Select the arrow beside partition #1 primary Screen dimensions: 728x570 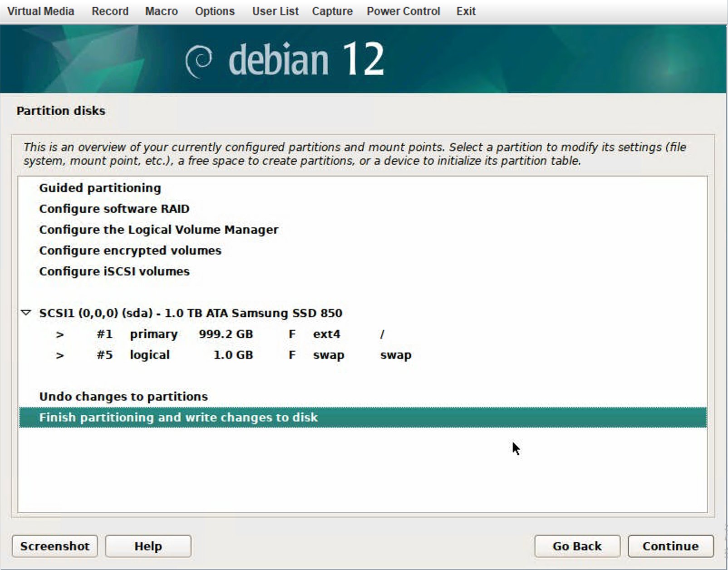[60, 334]
